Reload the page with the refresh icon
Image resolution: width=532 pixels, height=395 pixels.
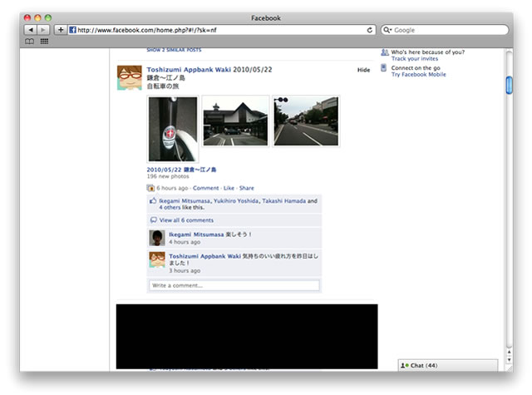click(369, 30)
